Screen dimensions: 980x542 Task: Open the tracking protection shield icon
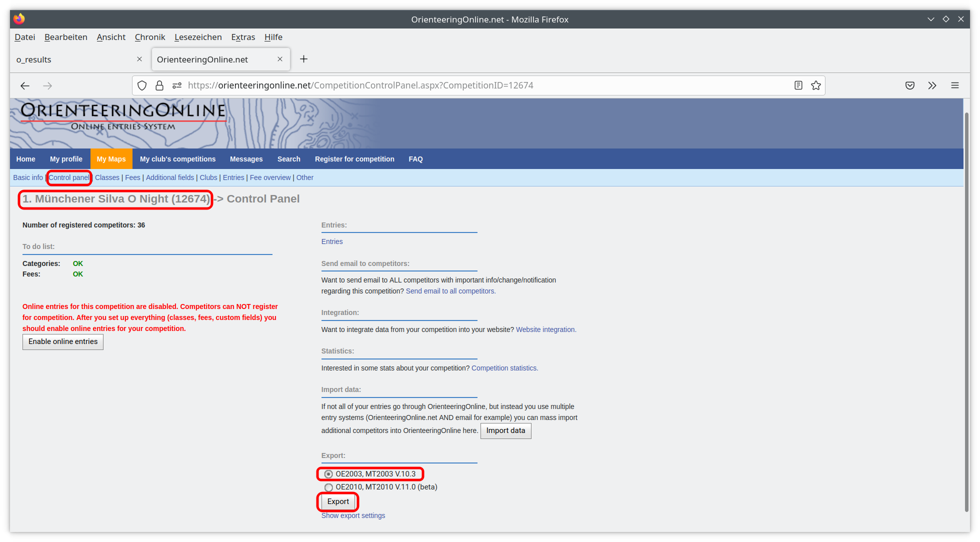142,85
